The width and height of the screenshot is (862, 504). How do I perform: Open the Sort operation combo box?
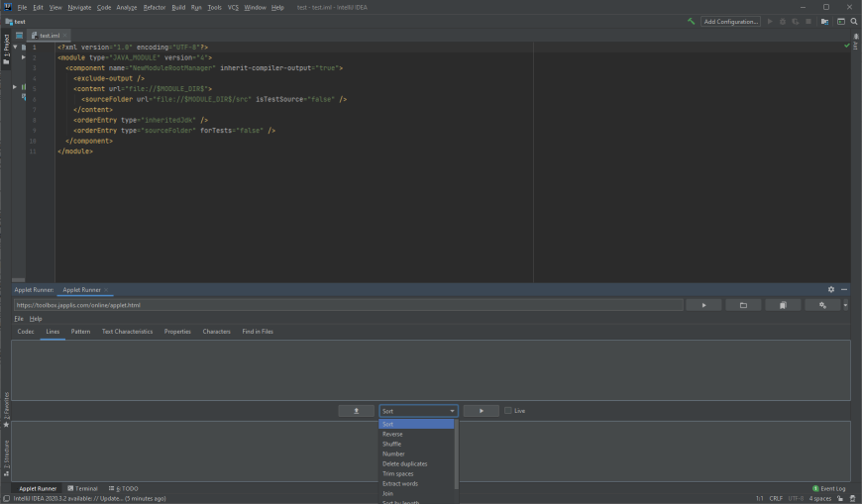(x=418, y=411)
